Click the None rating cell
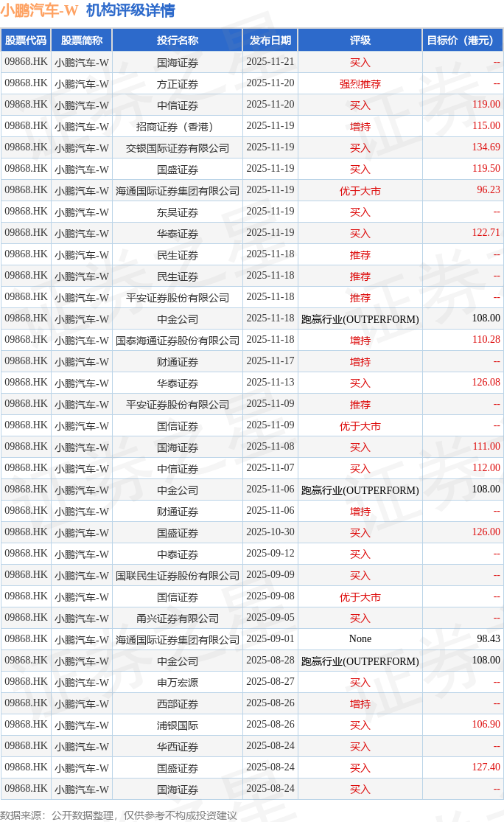 tap(360, 639)
